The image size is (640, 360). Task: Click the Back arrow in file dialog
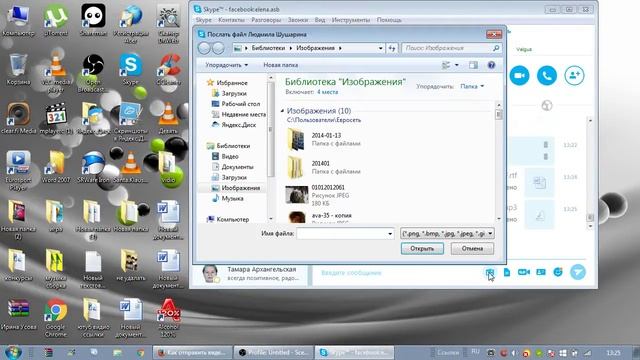click(x=204, y=48)
